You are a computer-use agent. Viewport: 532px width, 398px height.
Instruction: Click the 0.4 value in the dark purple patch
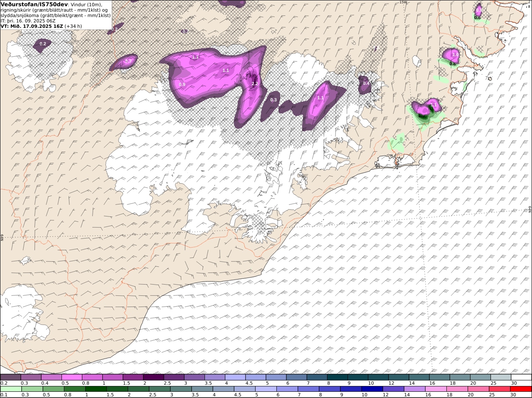[x=366, y=84]
